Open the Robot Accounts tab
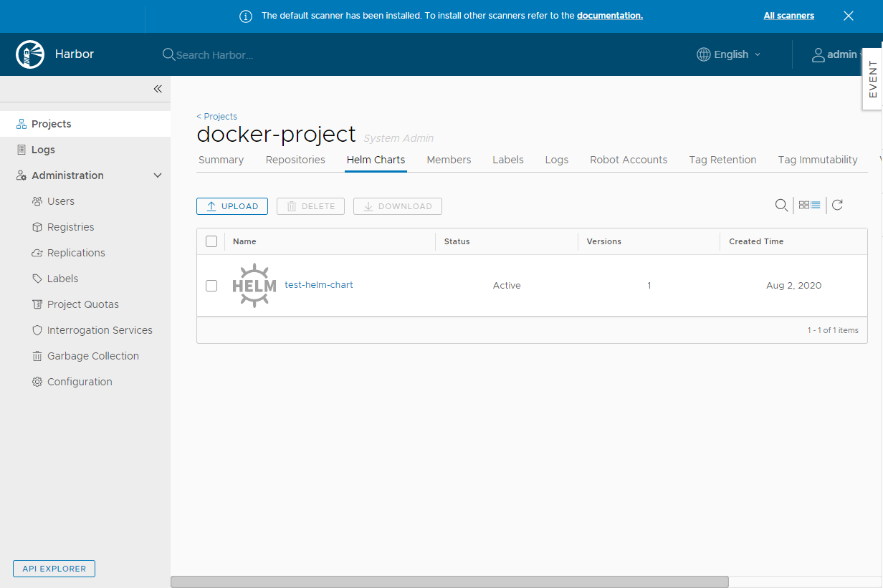This screenshot has height=588, width=883. [x=629, y=160]
